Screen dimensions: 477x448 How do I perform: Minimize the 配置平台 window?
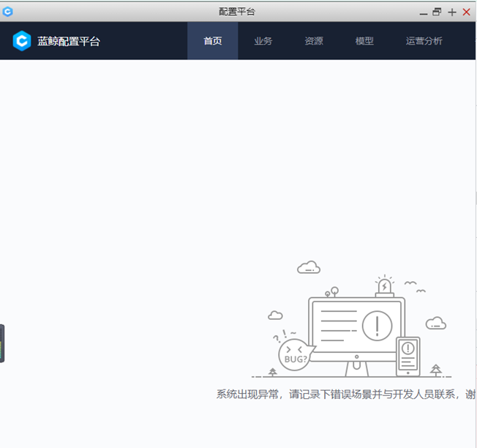pos(424,12)
